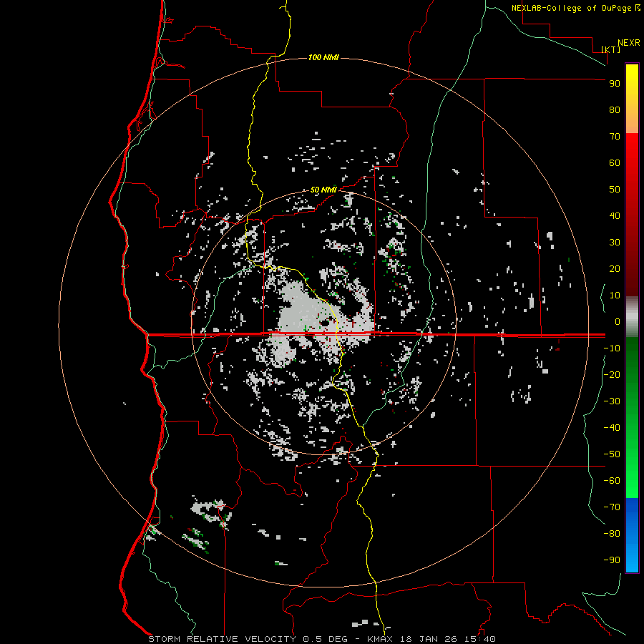Click the 40 tick label on velocity scale
Image resolution: width=644 pixels, height=644 pixels.
point(615,216)
